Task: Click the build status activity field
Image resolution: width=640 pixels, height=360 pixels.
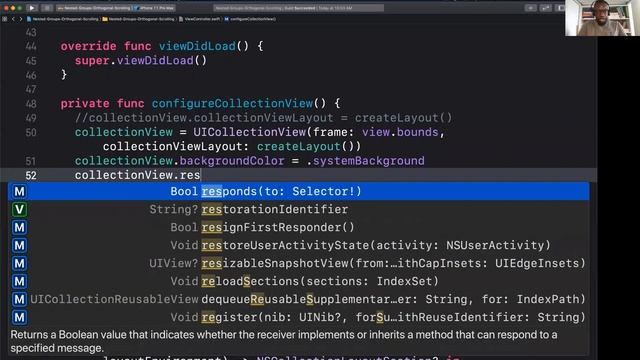Action: (x=298, y=8)
